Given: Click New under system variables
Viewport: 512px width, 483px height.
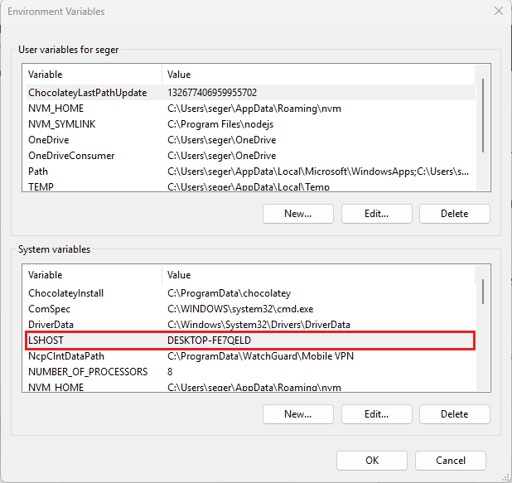Looking at the screenshot, I should (x=298, y=414).
